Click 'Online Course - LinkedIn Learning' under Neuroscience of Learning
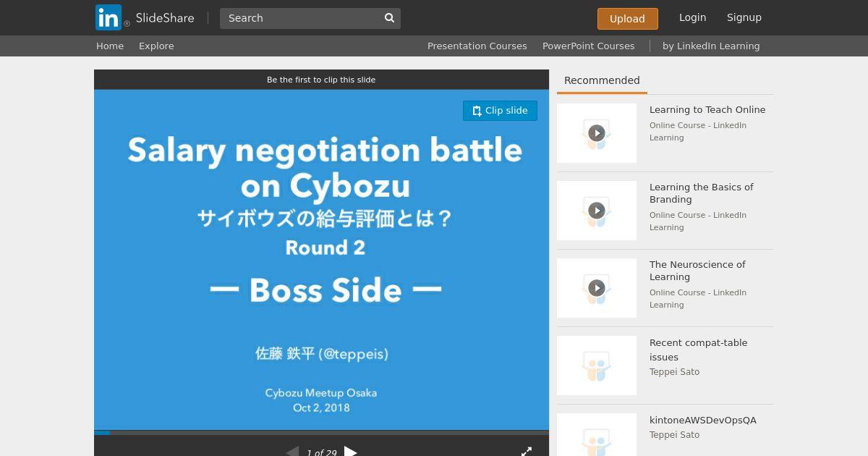The height and width of the screenshot is (456, 868). pos(698,299)
